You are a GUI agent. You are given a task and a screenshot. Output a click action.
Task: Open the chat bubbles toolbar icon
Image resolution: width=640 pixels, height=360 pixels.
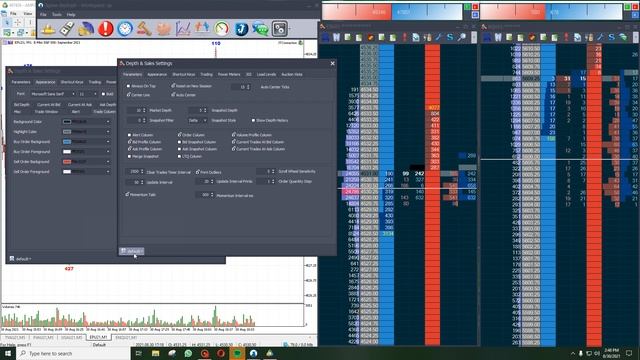coord(260,29)
